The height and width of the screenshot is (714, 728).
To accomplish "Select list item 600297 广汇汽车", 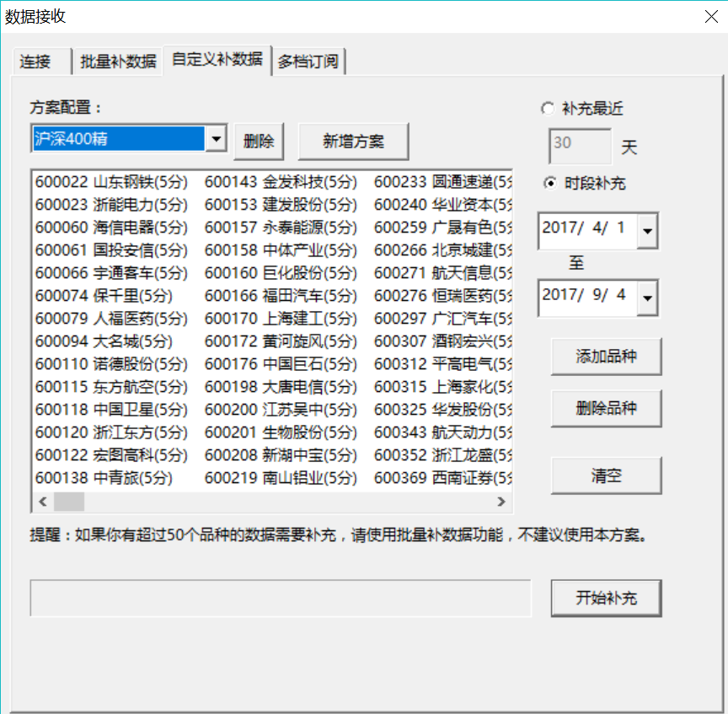I will point(443,318).
